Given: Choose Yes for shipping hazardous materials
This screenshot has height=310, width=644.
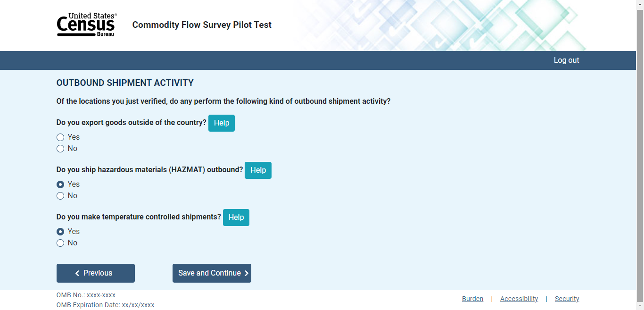Looking at the screenshot, I should 60,184.
